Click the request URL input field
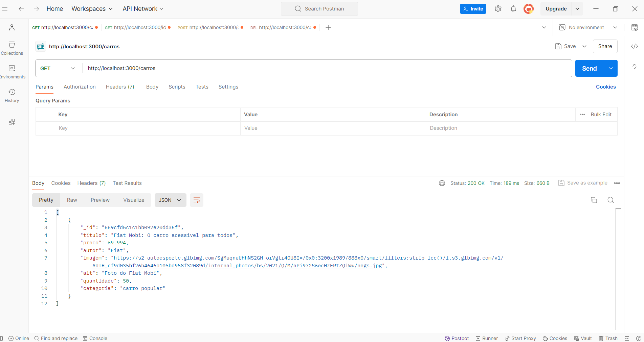 pos(327,68)
